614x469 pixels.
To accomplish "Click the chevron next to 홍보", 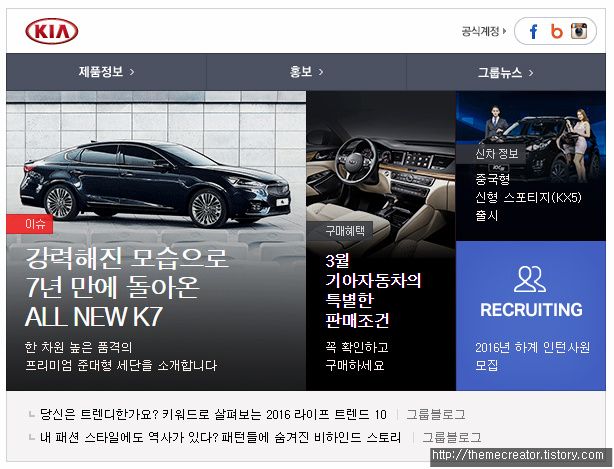I will pyautogui.click(x=321, y=72).
